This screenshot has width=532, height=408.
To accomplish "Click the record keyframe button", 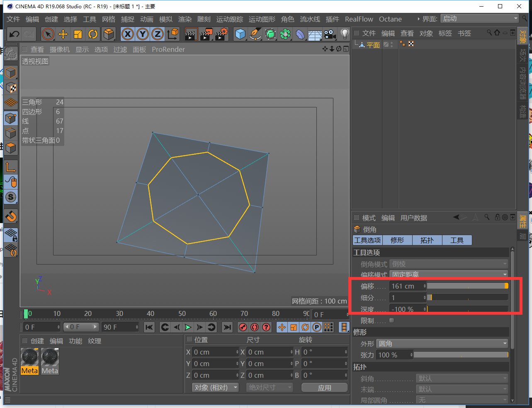I will [243, 327].
